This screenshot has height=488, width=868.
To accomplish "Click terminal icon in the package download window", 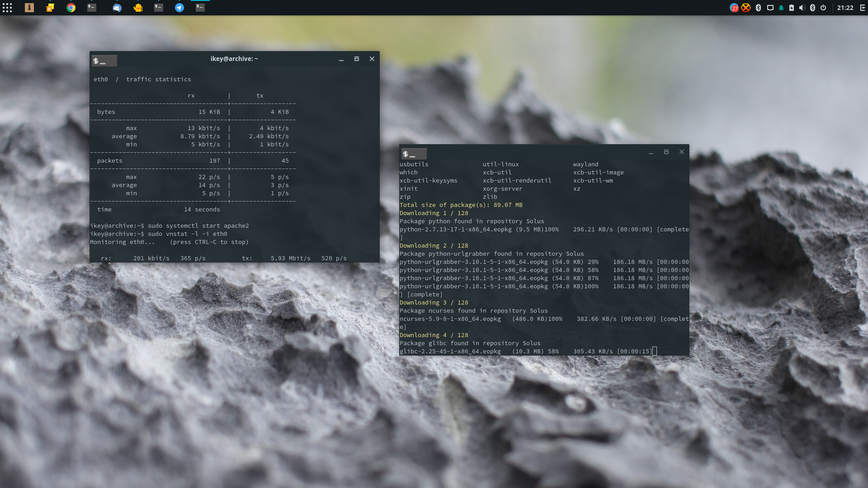I will point(414,154).
